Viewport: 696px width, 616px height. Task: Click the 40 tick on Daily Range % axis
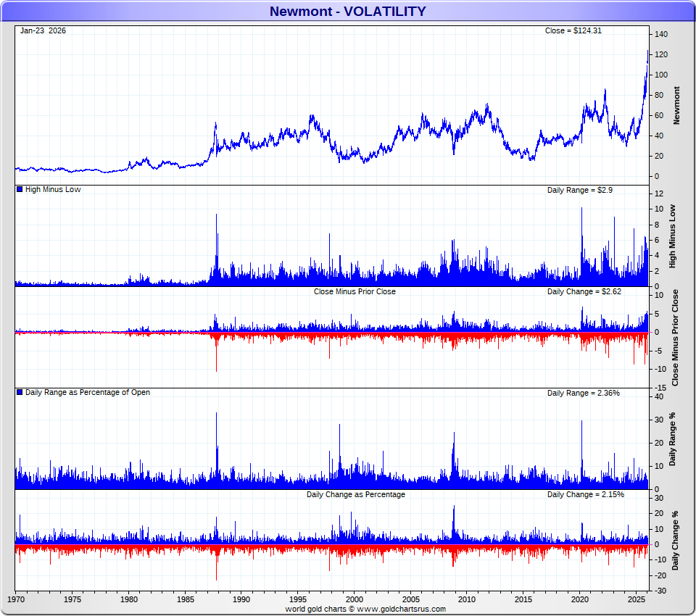[x=659, y=396]
